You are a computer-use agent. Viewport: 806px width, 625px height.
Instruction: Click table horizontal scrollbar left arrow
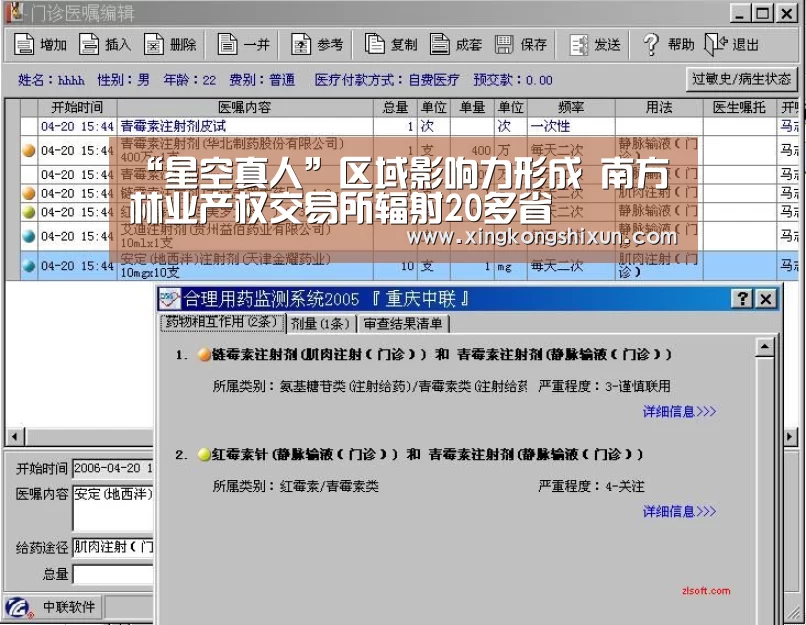tap(14, 437)
